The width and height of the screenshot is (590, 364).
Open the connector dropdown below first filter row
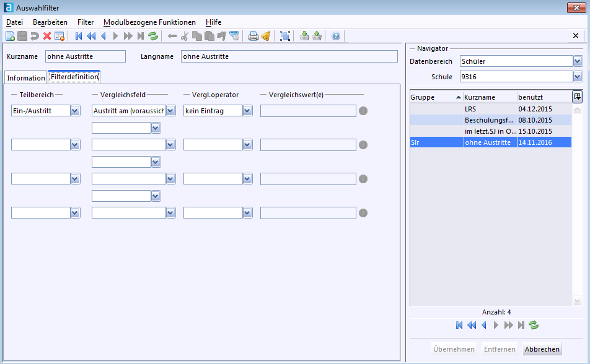click(x=156, y=128)
